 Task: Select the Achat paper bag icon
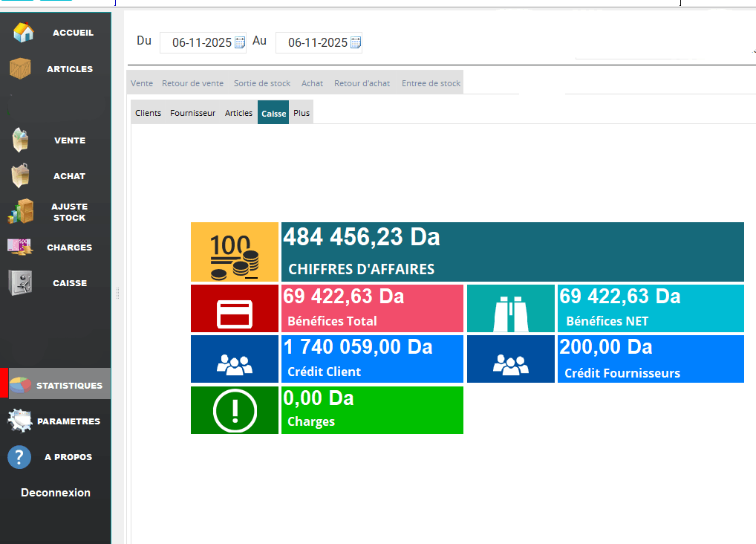(x=20, y=176)
